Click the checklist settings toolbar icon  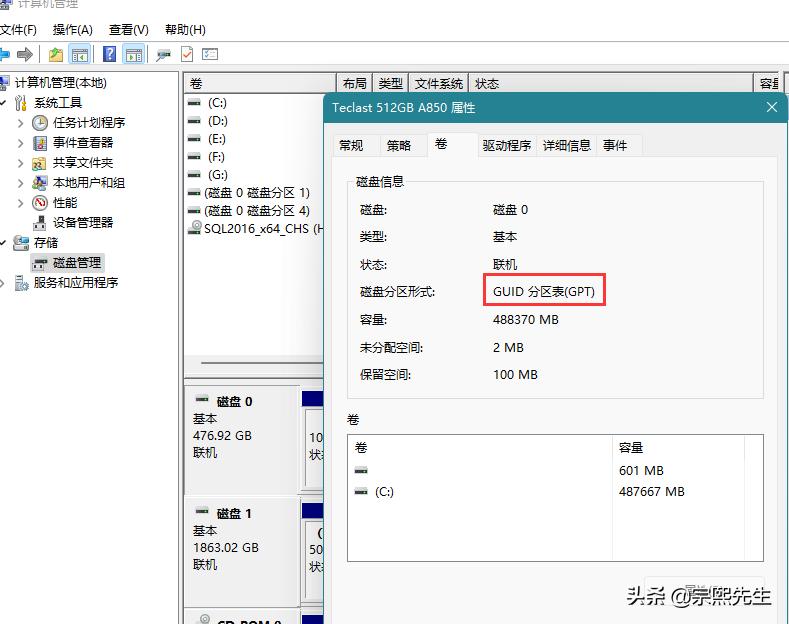point(210,54)
